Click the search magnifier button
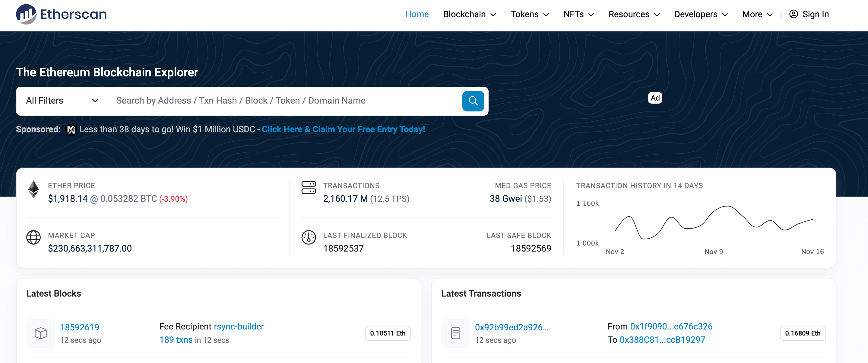 (x=473, y=101)
